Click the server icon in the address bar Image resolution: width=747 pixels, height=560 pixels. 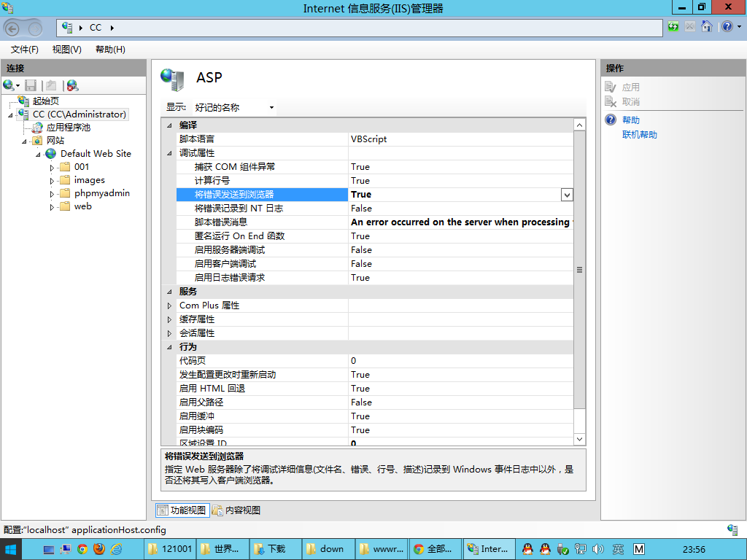point(67,28)
